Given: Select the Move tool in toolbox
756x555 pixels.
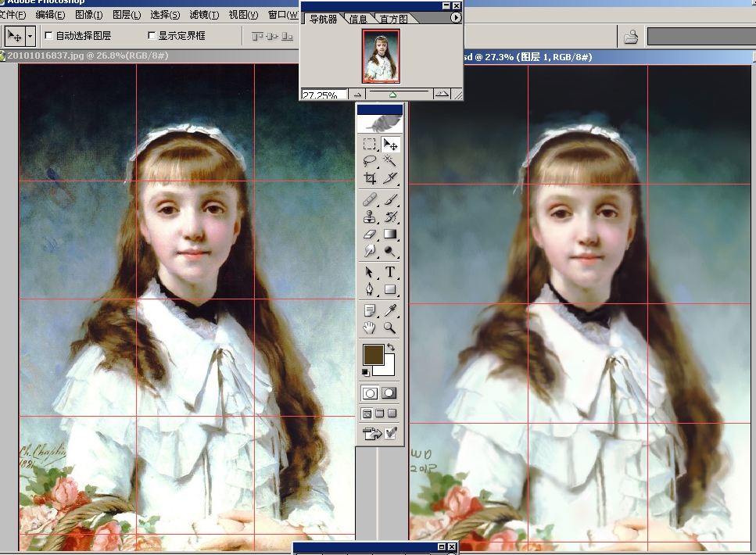Looking at the screenshot, I should (389, 144).
